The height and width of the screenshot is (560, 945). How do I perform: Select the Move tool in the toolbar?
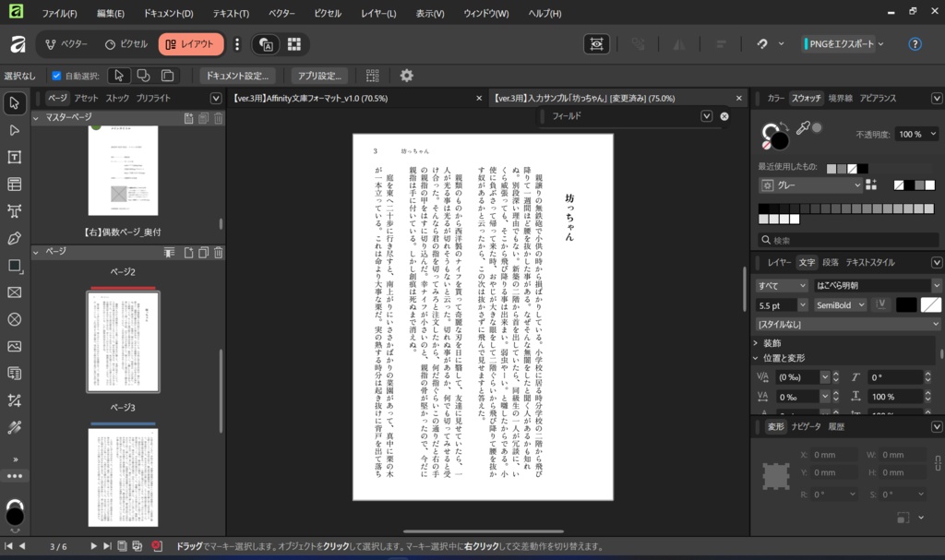click(x=13, y=103)
